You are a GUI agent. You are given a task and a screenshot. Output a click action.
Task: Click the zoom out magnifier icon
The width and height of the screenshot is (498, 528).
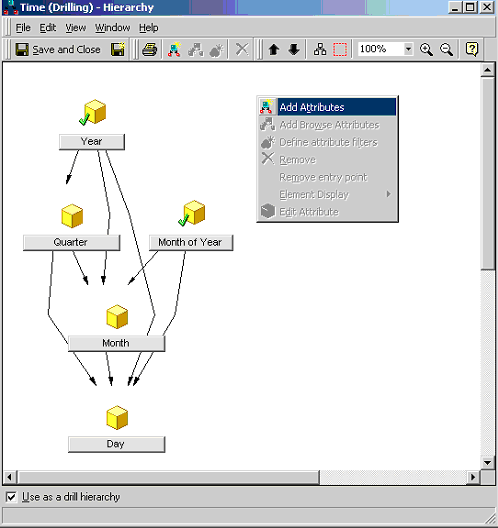click(x=446, y=50)
